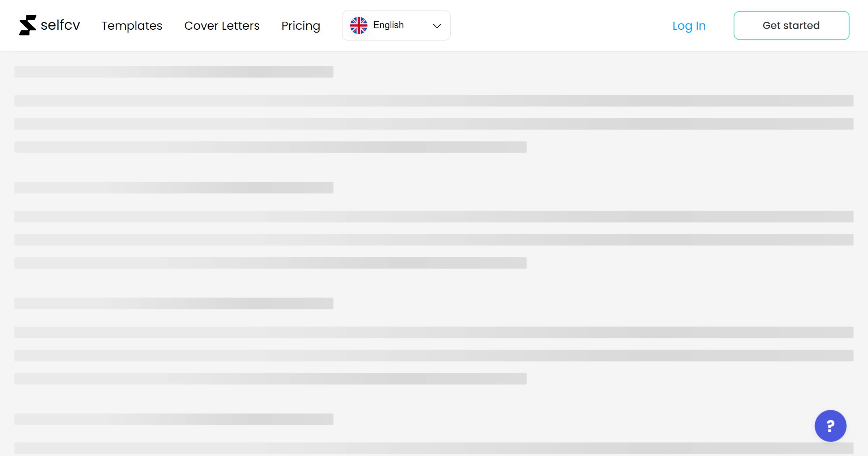Click medium-length line ending the third skeleton block
This screenshot has width=868, height=456.
270,379
